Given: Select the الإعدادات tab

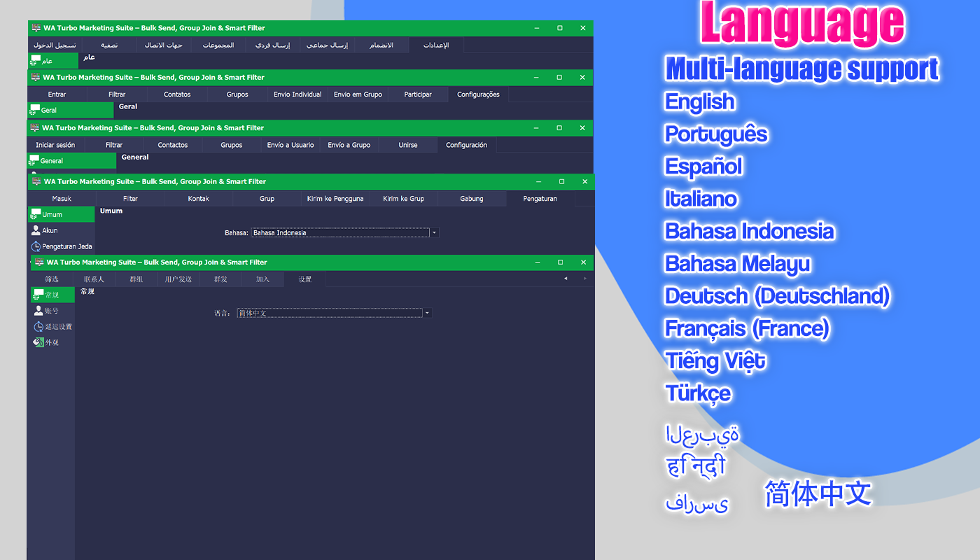Looking at the screenshot, I should 436,45.
